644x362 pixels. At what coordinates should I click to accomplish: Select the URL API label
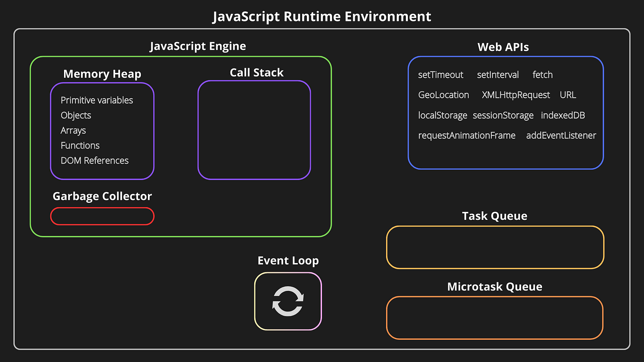click(x=568, y=95)
